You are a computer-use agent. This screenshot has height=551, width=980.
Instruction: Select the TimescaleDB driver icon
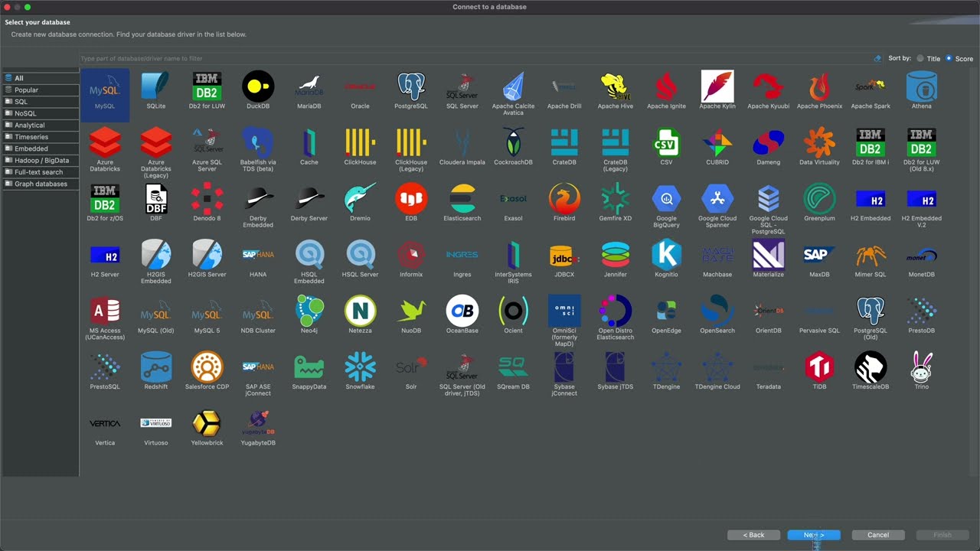[871, 371]
